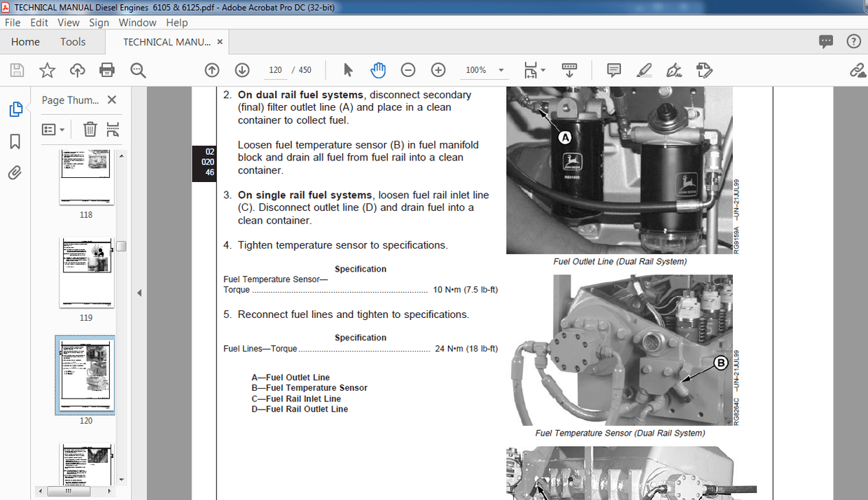Click the page number input field
868x500 pixels.
click(275, 70)
